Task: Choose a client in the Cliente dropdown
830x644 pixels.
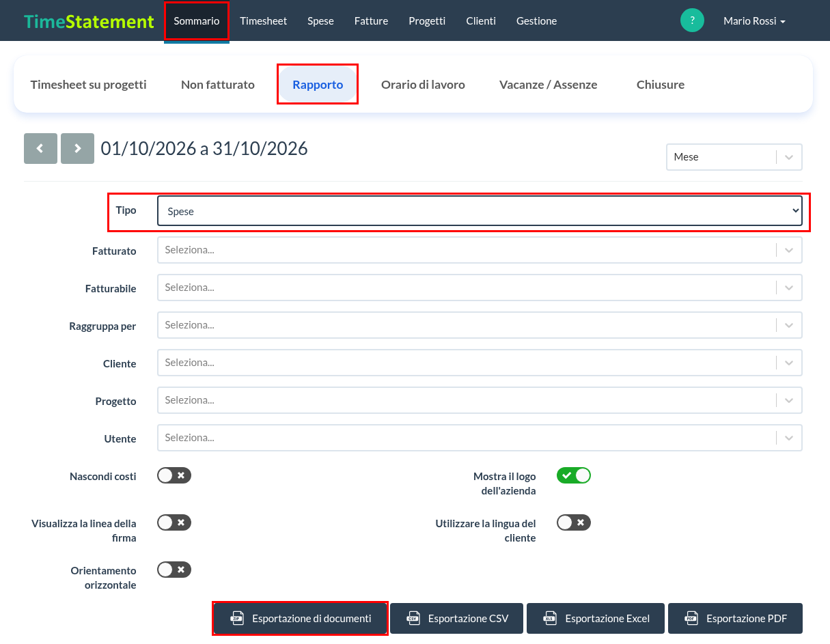Action: (480, 363)
